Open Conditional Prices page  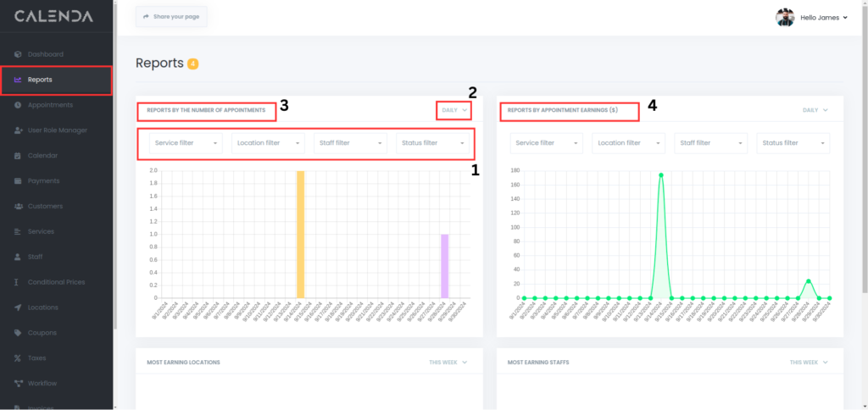(56, 282)
